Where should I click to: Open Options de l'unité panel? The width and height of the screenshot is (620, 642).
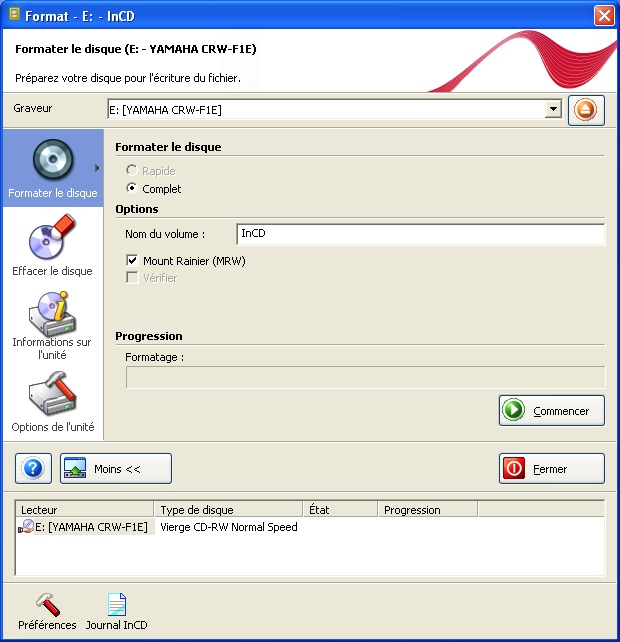52,402
